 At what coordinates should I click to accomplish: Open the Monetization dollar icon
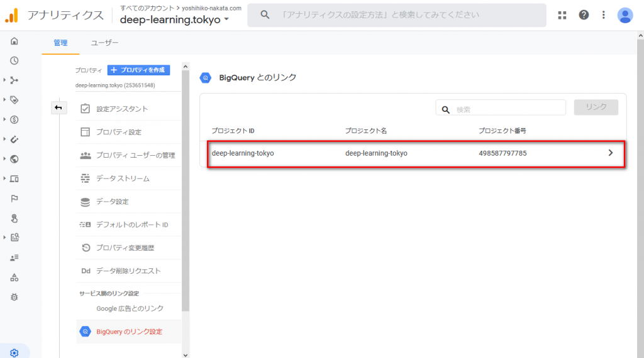[x=14, y=119]
